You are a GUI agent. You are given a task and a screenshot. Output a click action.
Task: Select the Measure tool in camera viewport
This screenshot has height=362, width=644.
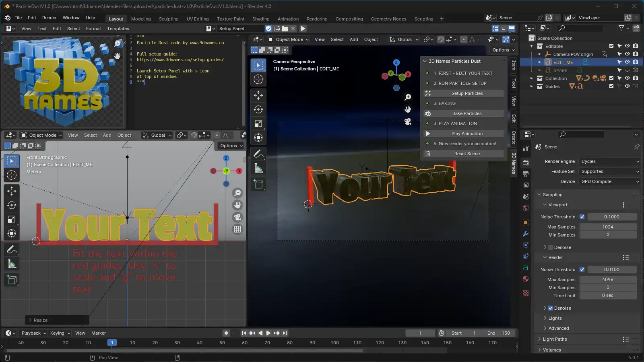click(258, 169)
